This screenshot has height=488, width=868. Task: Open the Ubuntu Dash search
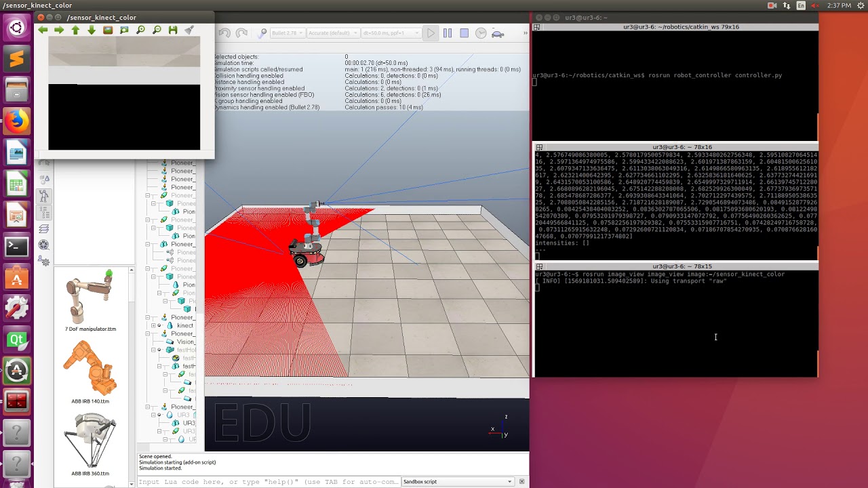pyautogui.click(x=16, y=28)
